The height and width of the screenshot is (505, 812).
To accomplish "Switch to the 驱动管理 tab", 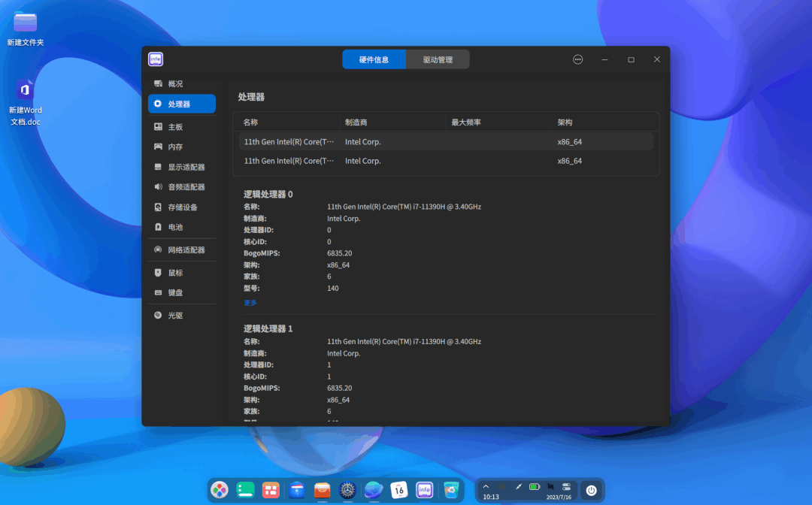I will [x=438, y=59].
